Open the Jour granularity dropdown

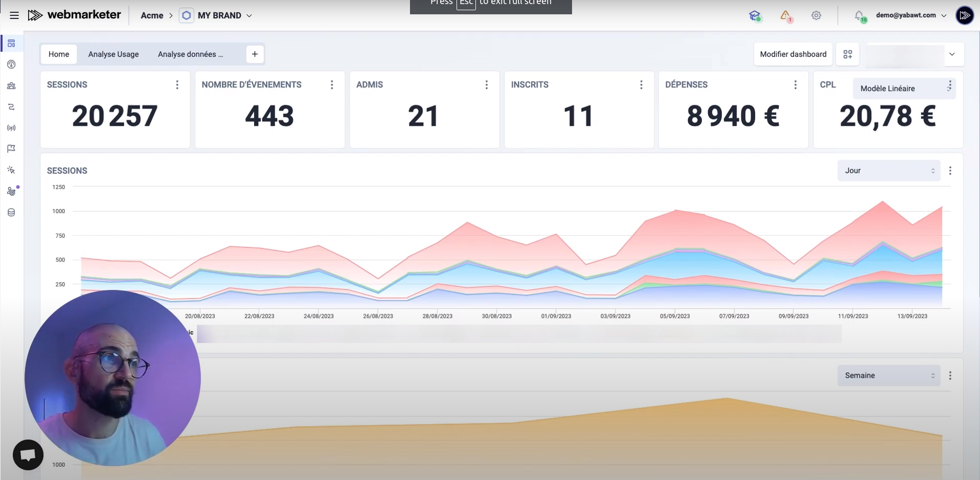[x=888, y=171]
